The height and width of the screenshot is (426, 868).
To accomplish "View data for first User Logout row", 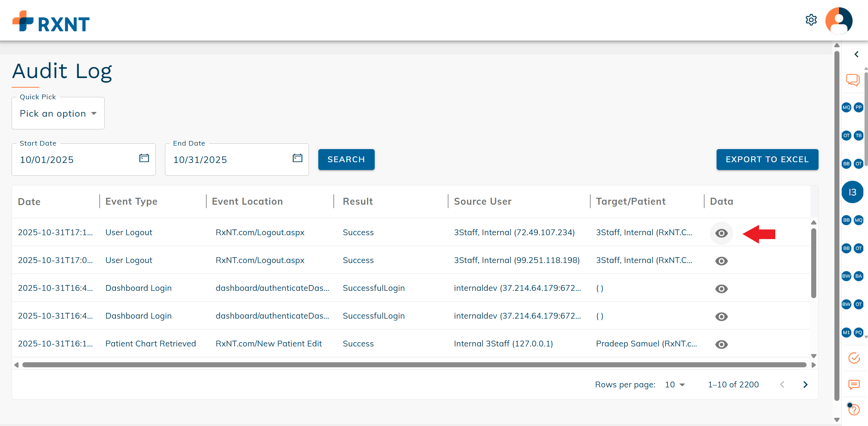I will click(721, 233).
